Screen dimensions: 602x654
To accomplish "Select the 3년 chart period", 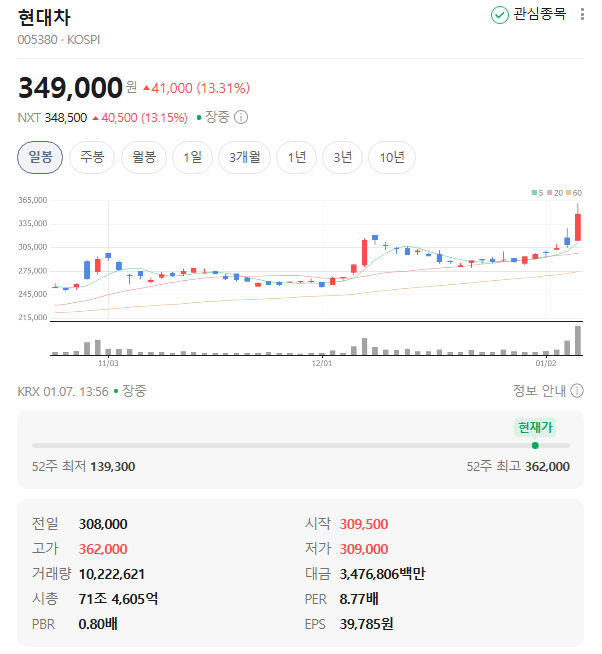I will pyautogui.click(x=343, y=157).
